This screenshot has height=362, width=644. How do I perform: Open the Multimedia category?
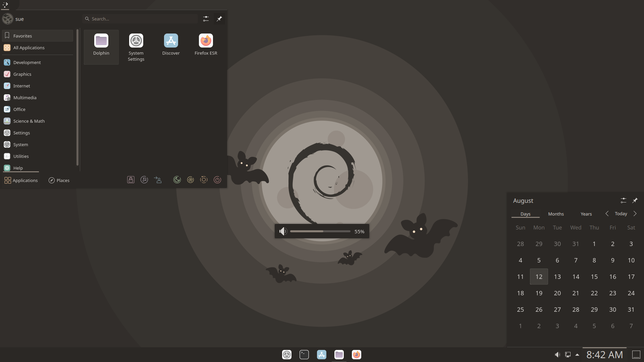coord(38,98)
